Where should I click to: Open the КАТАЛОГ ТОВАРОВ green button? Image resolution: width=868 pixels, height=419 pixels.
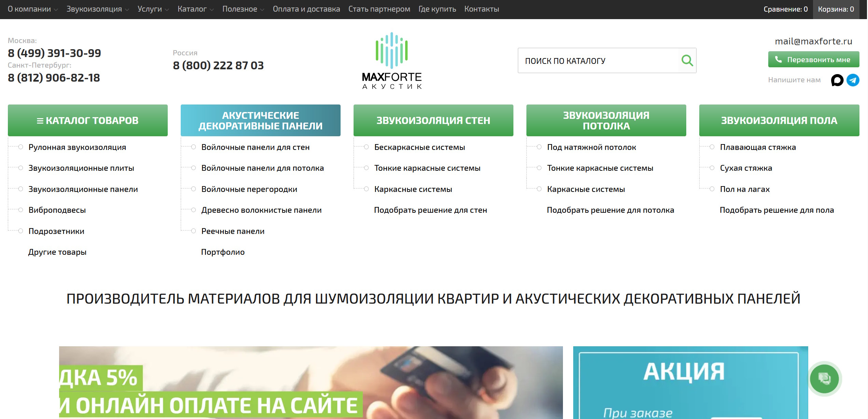pos(88,121)
